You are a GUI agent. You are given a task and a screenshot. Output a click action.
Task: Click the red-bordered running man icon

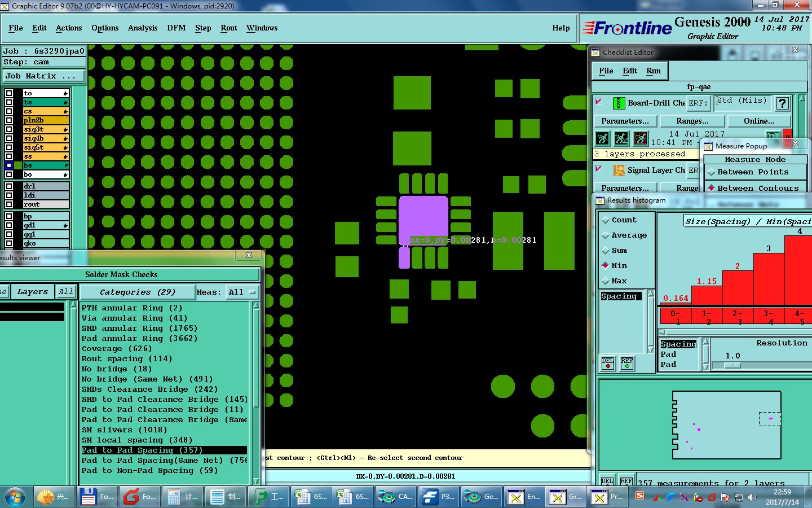pyautogui.click(x=641, y=138)
